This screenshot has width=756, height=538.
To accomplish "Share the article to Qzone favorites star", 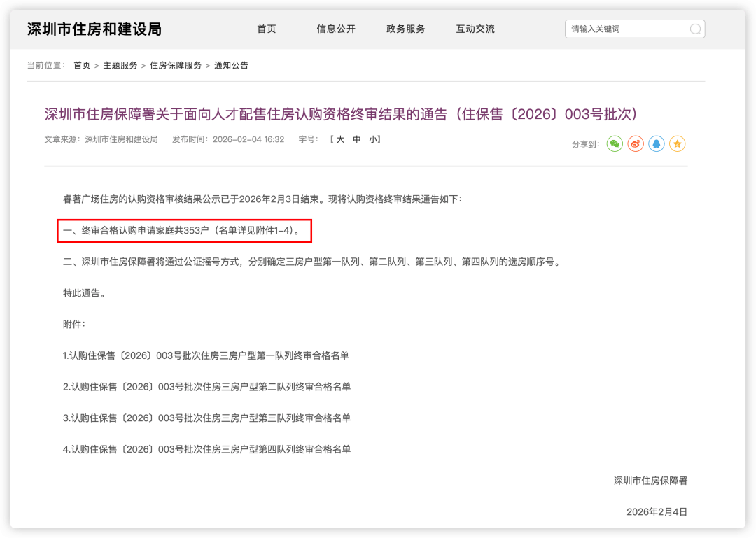I will click(x=677, y=144).
